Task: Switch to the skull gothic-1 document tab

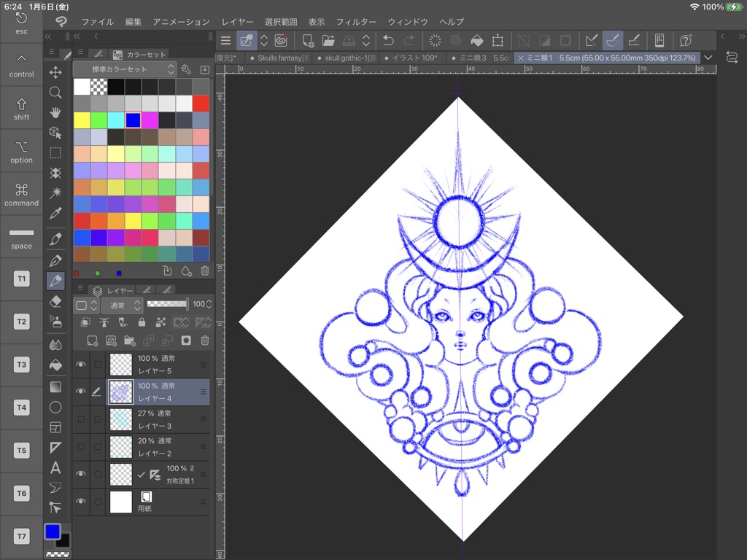Action: 347,58
